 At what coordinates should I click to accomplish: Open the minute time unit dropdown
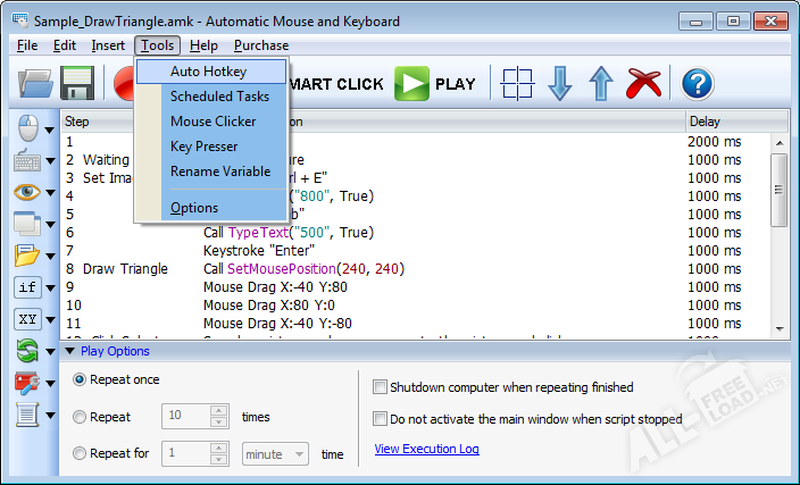(275, 453)
